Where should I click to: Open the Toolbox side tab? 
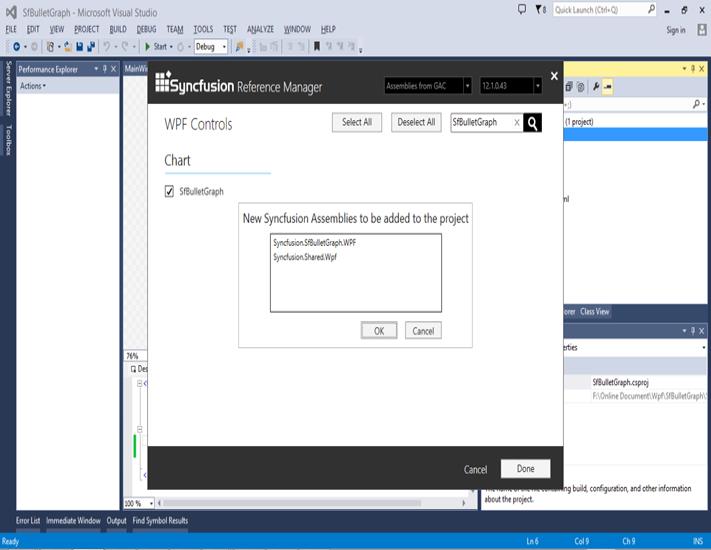tap(8, 140)
